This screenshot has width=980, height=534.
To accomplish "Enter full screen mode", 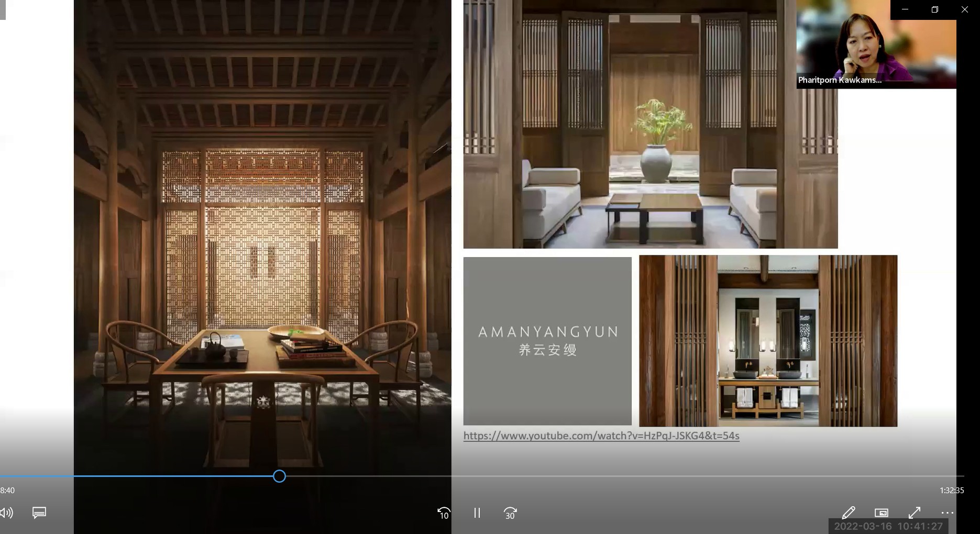I will tap(915, 513).
